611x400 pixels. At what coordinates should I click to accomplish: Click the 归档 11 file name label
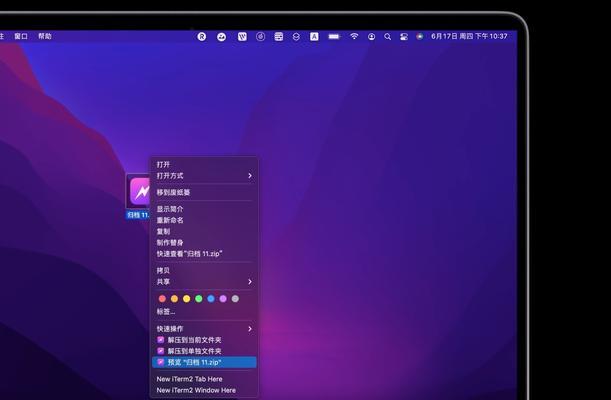point(138,215)
